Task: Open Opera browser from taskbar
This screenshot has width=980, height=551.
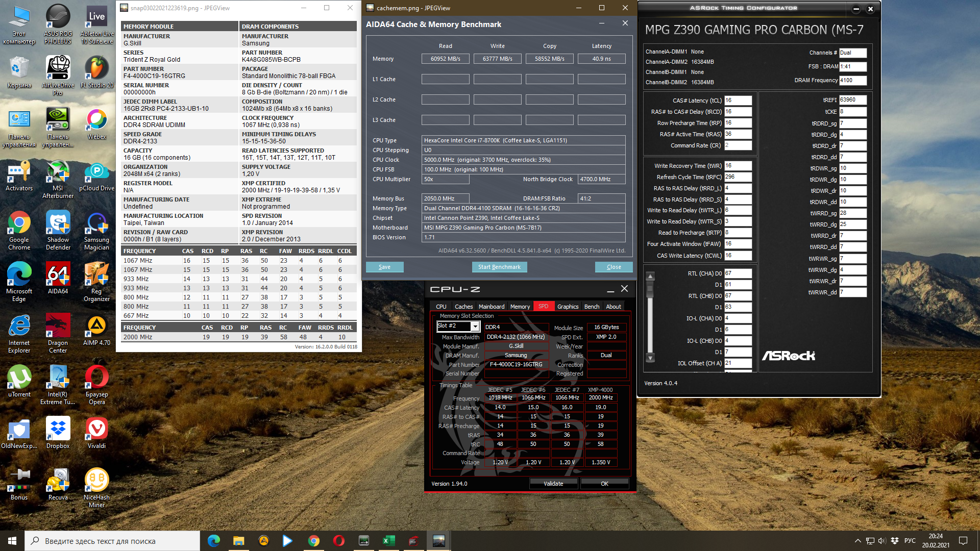Action: tap(338, 541)
